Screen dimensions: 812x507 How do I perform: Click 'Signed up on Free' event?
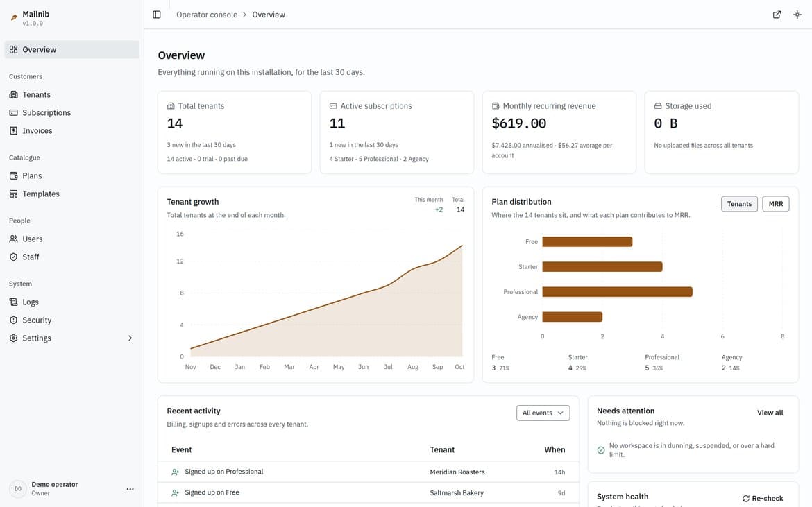pyautogui.click(x=212, y=492)
